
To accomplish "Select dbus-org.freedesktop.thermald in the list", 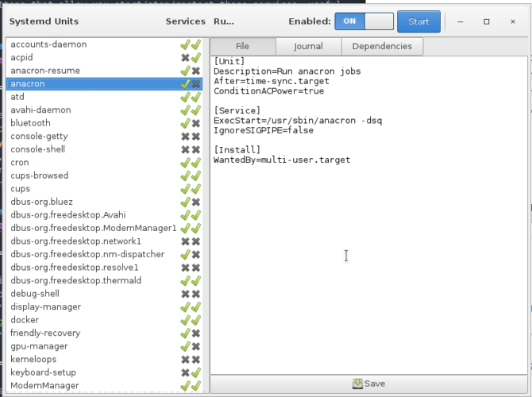I will click(x=104, y=280).
